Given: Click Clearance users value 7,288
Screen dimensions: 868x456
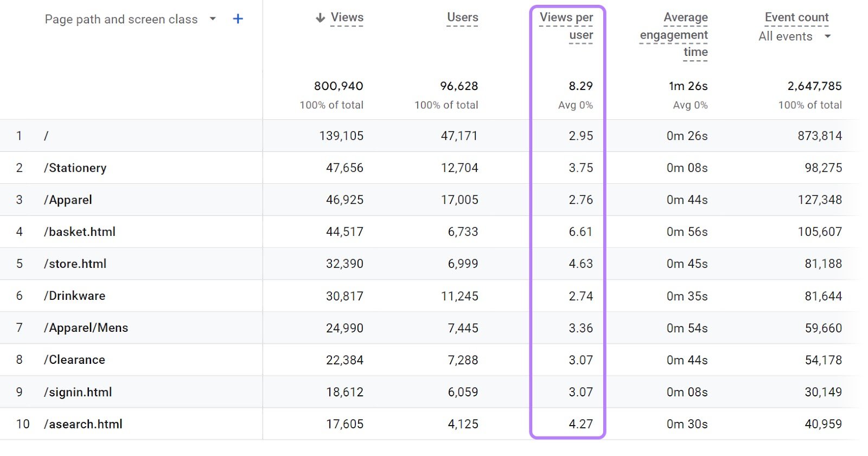Looking at the screenshot, I should (463, 360).
